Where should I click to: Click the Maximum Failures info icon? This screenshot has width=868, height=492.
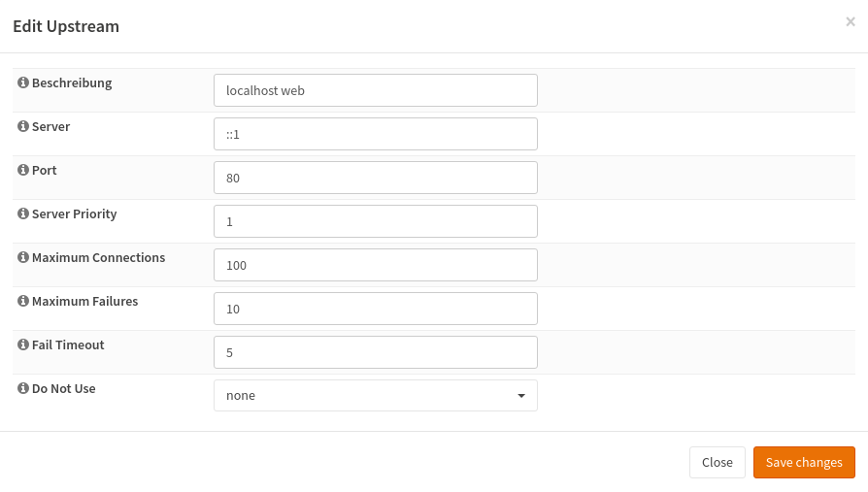pyautogui.click(x=23, y=302)
